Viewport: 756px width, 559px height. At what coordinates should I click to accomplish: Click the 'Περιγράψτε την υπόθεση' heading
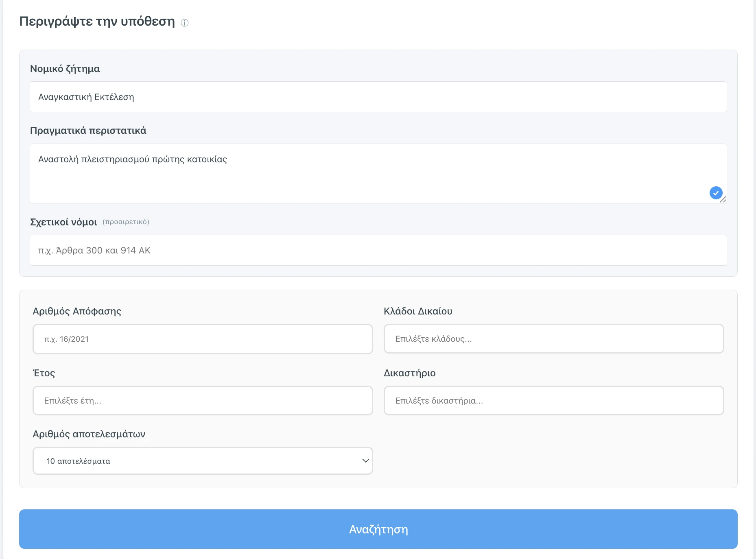coord(97,21)
